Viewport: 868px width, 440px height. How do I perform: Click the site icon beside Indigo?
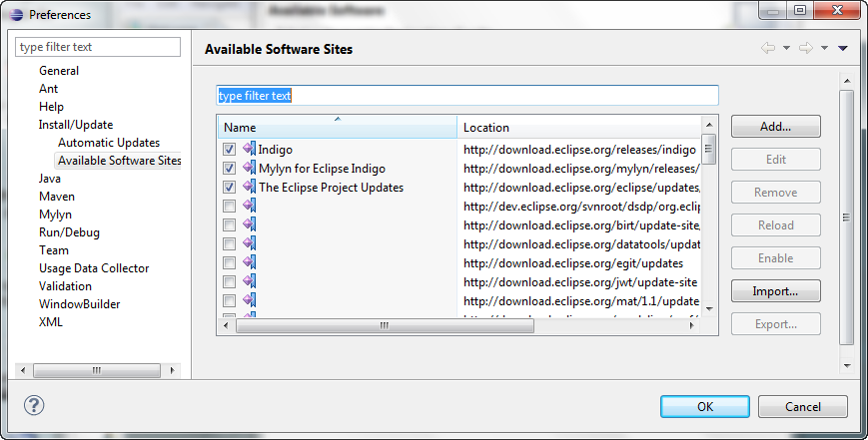(250, 148)
